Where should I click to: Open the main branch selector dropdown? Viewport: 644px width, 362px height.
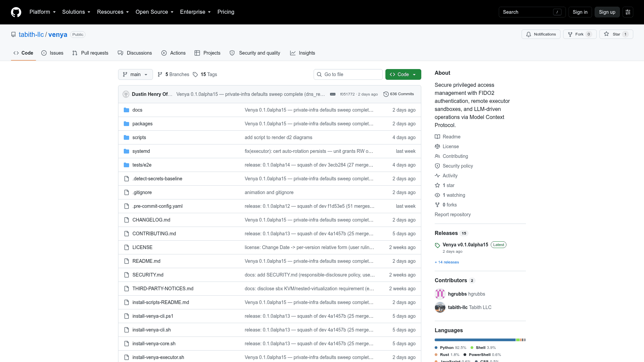click(x=135, y=74)
